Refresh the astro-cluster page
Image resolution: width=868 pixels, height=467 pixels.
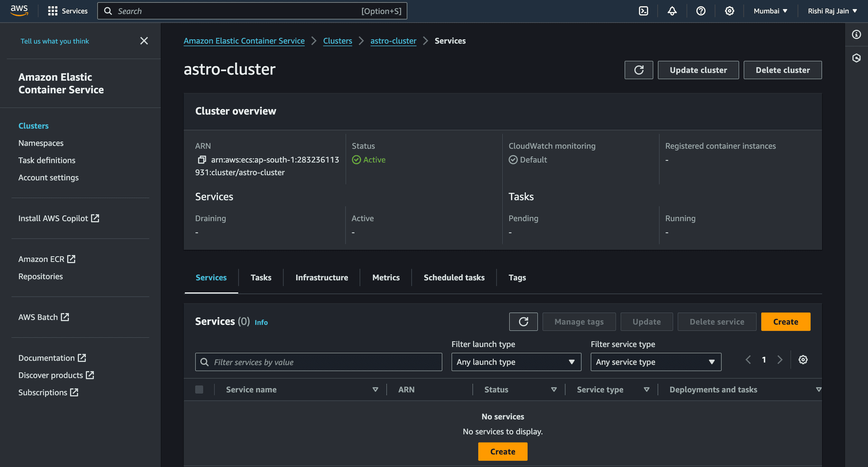638,70
